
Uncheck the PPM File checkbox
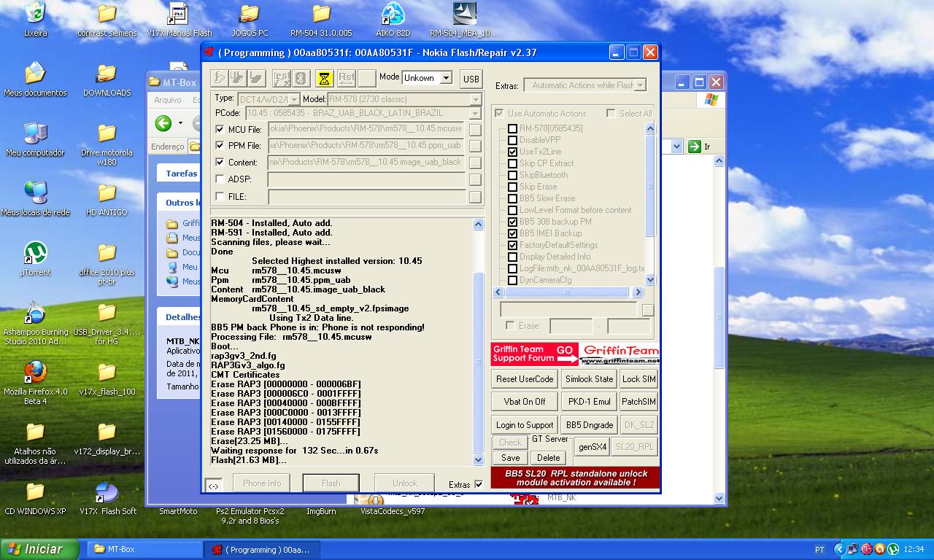click(220, 146)
